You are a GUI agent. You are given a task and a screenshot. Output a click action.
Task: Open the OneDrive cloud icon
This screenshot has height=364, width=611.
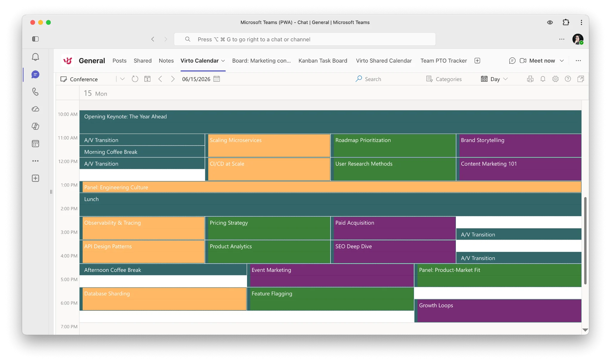[x=36, y=109]
